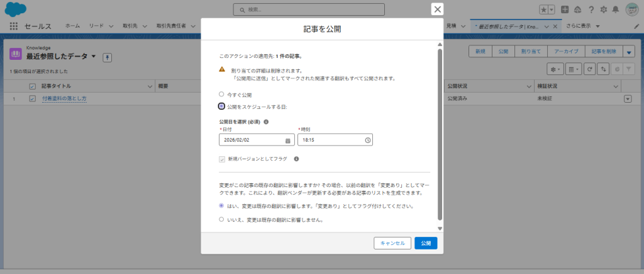The width and height of the screenshot is (644, 274).
Task: Open the setup gear icon in header
Action: (x=603, y=10)
